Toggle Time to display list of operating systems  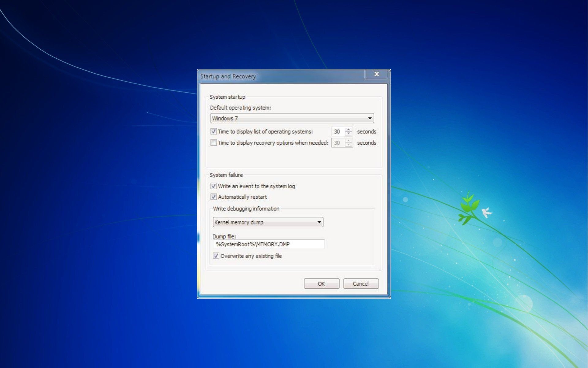214,132
